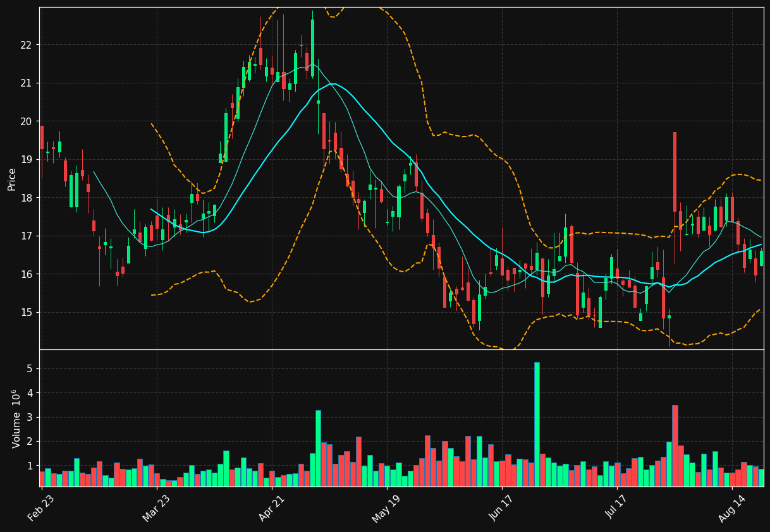The width and height of the screenshot is (770, 532).
Task: Select volume tick label 2
Action: [x=29, y=442]
